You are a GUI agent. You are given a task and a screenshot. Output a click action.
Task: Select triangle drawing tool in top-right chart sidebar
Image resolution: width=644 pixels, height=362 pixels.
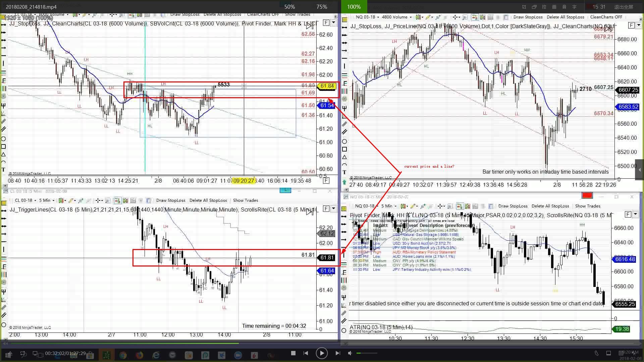click(344, 157)
